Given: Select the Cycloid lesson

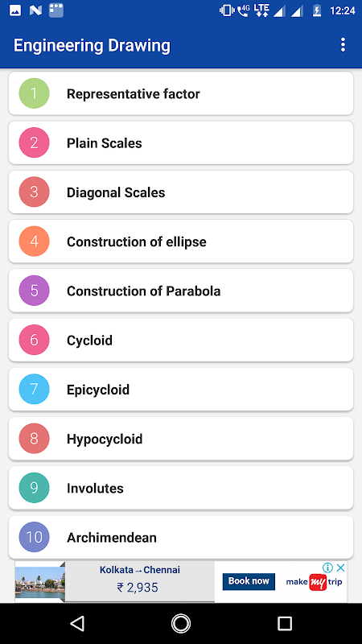Looking at the screenshot, I should point(181,340).
